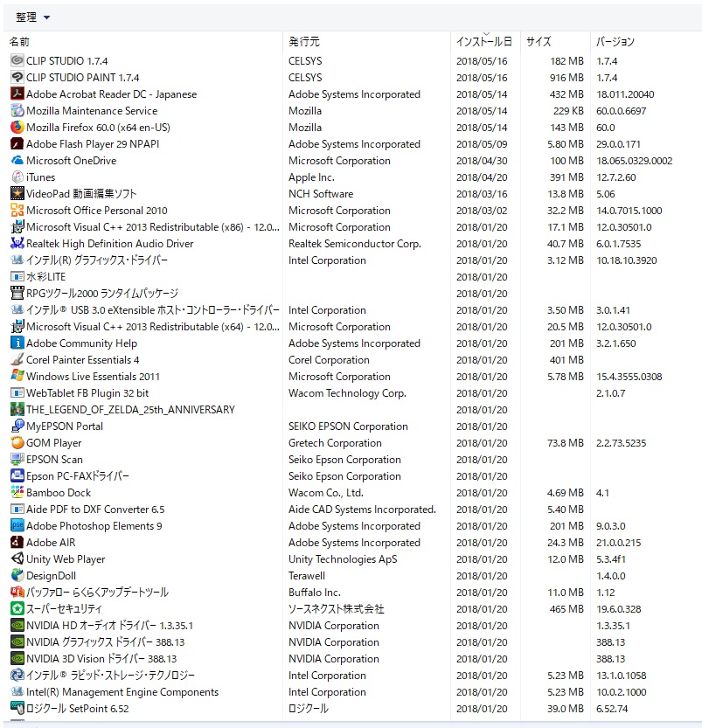
Task: Click the RPGツクール2000 ランタイムパッケージ icon
Action: pos(17,293)
